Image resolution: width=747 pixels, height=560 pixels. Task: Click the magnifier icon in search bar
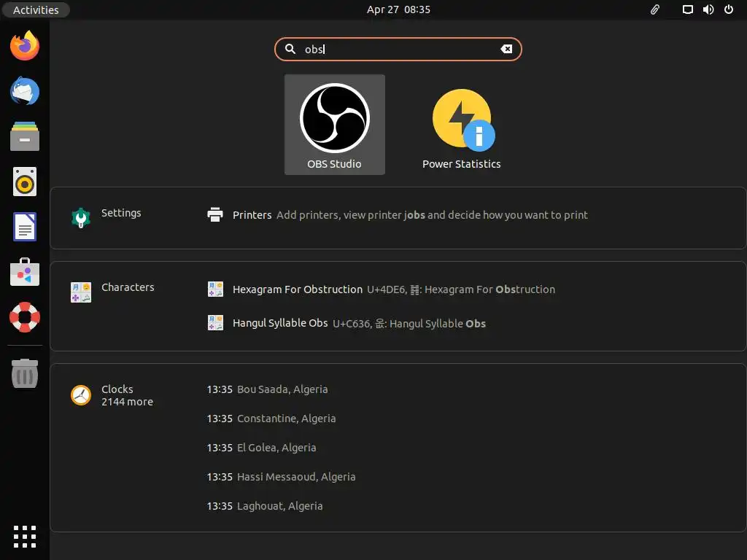[290, 49]
